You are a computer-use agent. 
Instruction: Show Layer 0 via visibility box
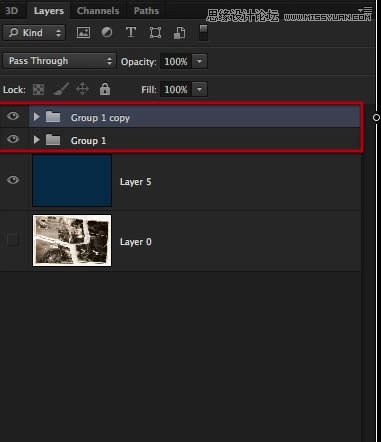13,239
